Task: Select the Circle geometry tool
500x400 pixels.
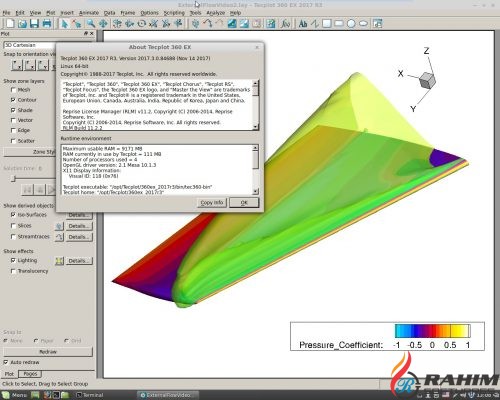Action: [351, 24]
